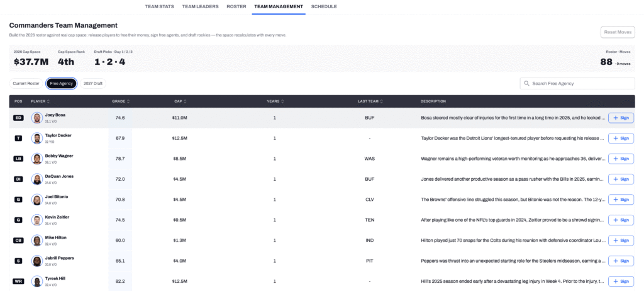Screen dimensions: 644x291
Task: Sign Tyreek Hill
Action: coord(621,281)
